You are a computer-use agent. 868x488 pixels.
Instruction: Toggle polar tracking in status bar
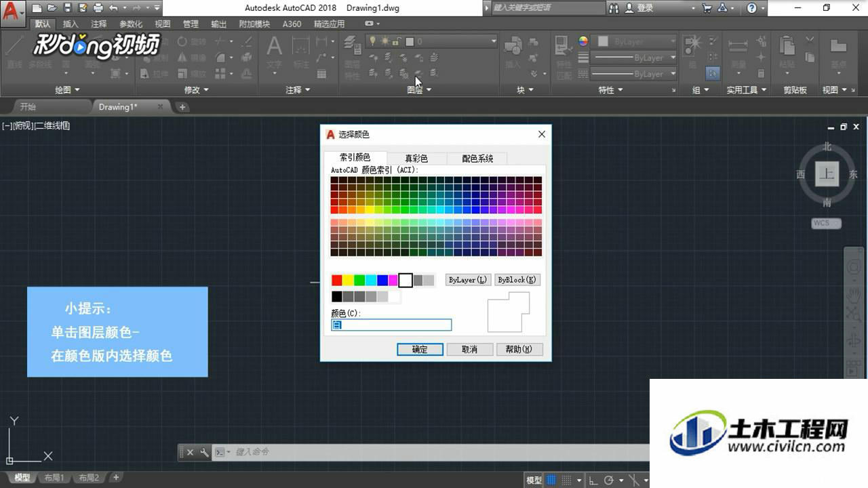[x=609, y=480]
